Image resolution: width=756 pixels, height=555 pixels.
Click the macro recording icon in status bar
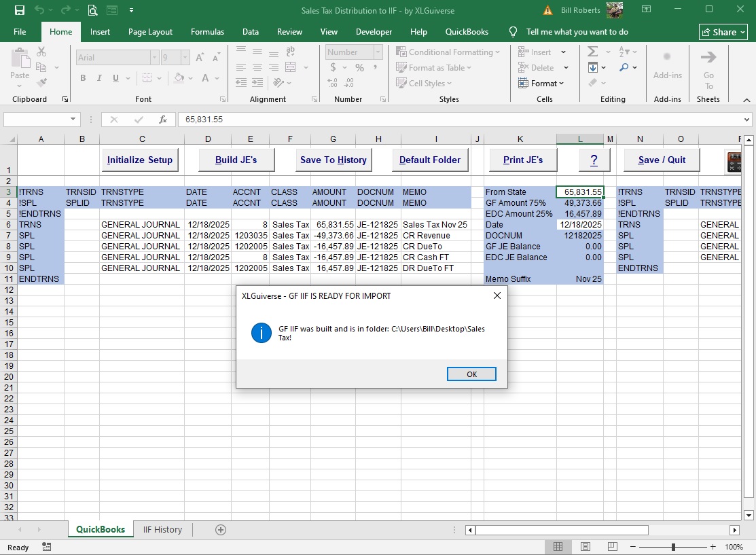46,547
